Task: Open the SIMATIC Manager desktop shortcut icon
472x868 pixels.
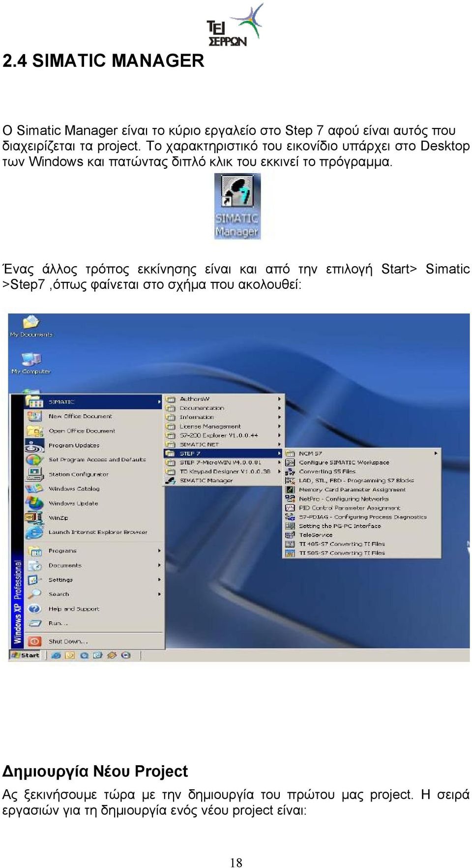Action: pos(237,206)
